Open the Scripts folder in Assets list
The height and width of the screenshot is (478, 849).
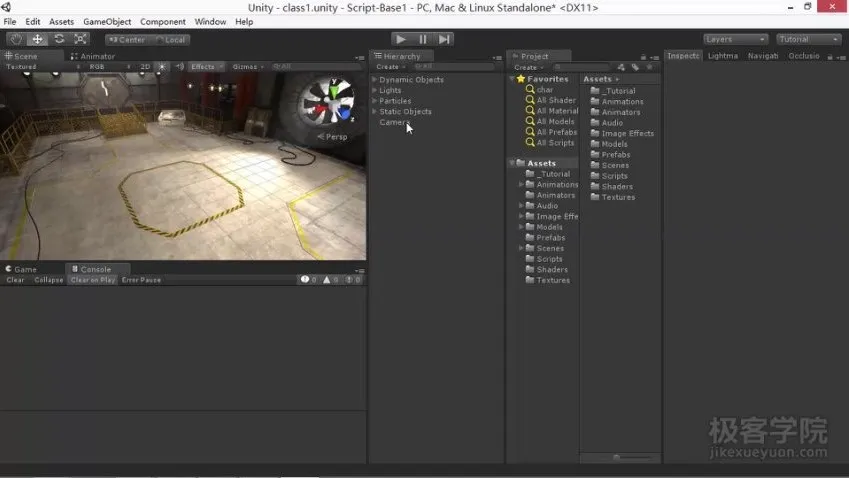[614, 176]
